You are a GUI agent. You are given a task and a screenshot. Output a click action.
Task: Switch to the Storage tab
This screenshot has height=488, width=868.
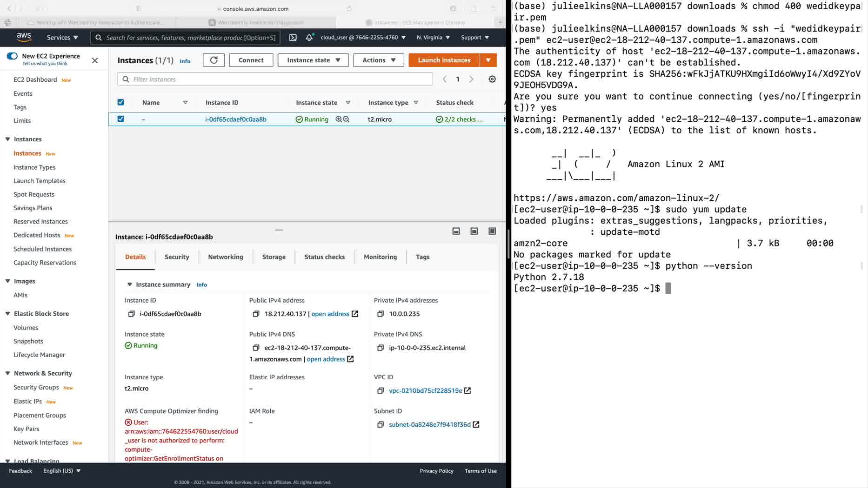[274, 257]
